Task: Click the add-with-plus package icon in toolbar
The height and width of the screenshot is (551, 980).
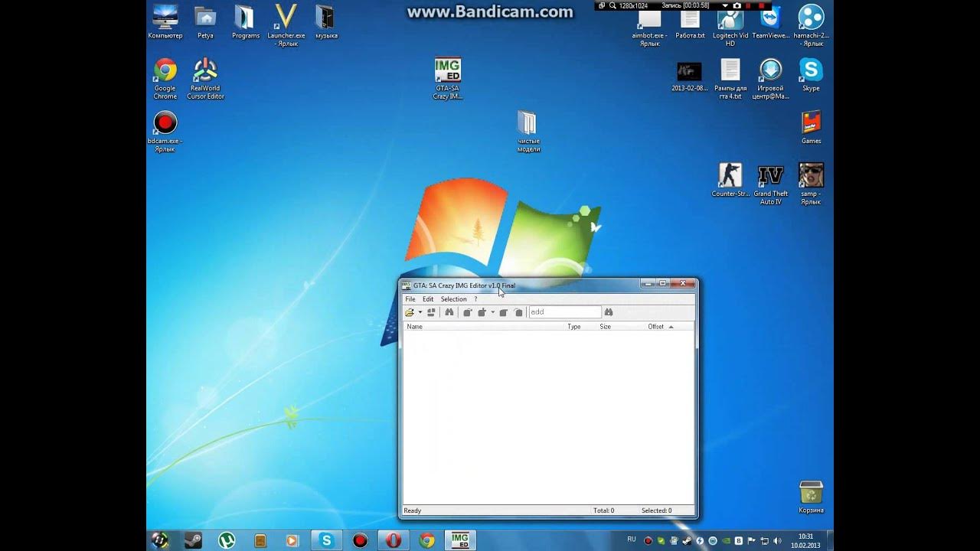Action: tap(482, 312)
